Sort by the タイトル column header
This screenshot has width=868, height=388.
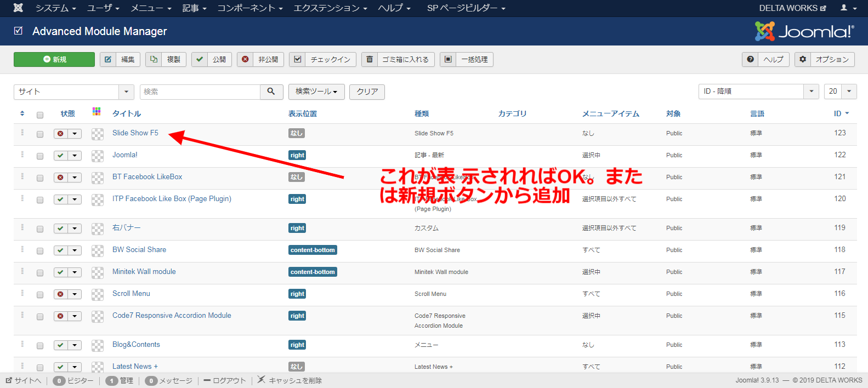[127, 113]
